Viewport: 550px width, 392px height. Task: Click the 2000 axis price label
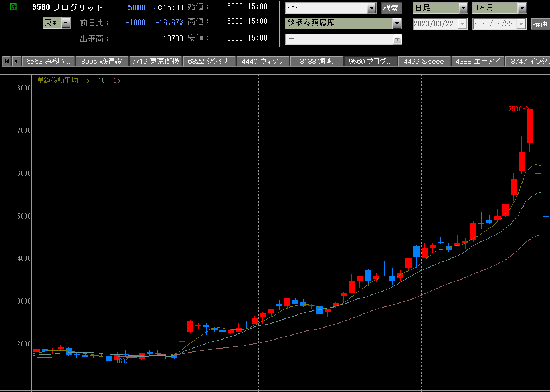pos(24,344)
